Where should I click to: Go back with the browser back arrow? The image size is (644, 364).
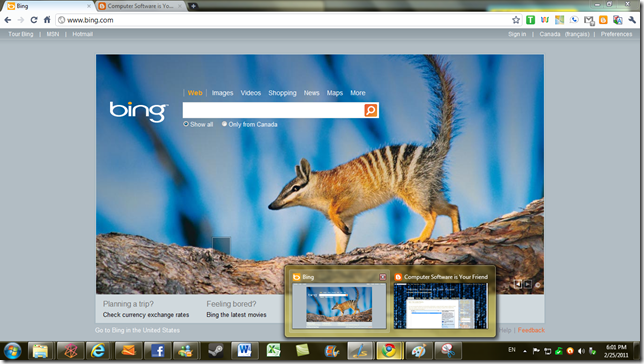pos(8,20)
